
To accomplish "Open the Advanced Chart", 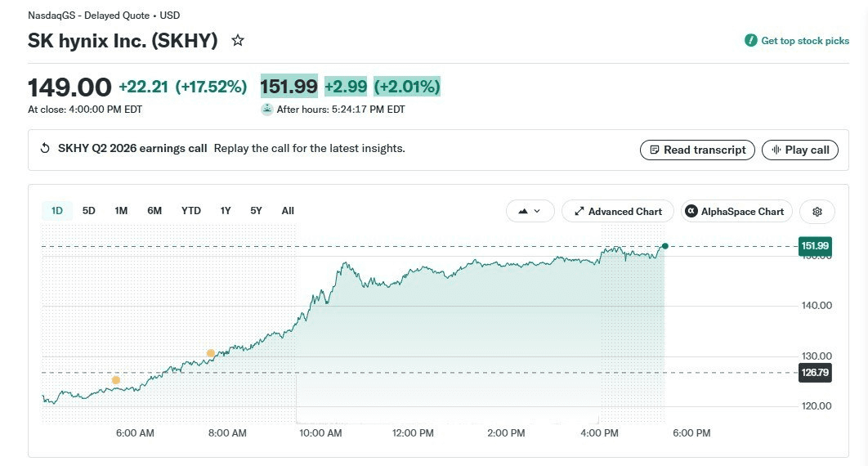I will [x=618, y=212].
